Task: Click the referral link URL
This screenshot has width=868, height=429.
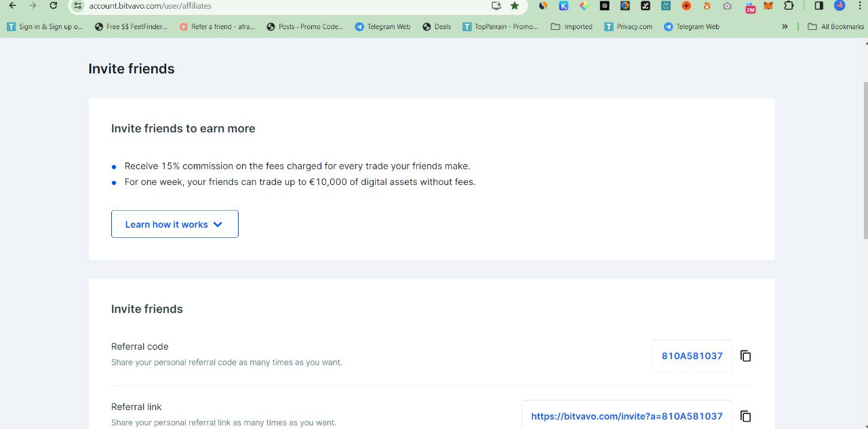Action: point(626,416)
